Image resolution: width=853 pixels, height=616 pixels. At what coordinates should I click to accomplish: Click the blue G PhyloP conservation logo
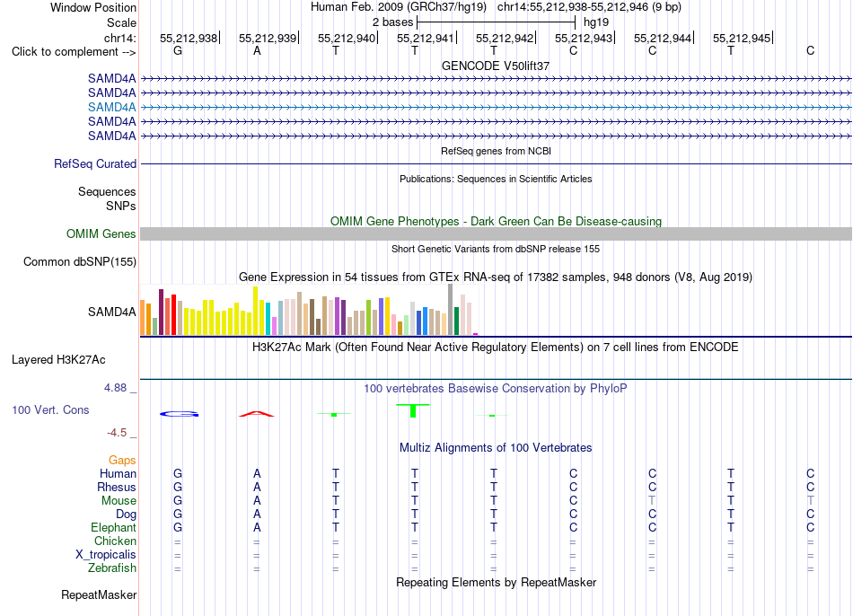(179, 414)
